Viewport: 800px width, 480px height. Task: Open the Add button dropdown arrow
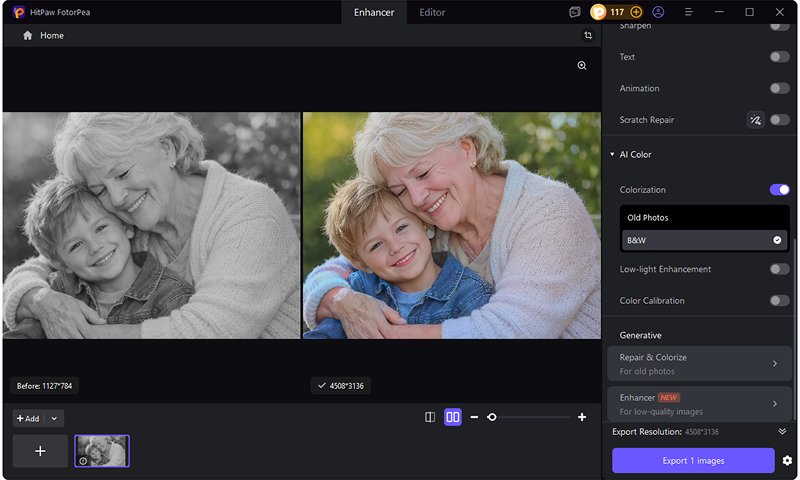click(54, 418)
